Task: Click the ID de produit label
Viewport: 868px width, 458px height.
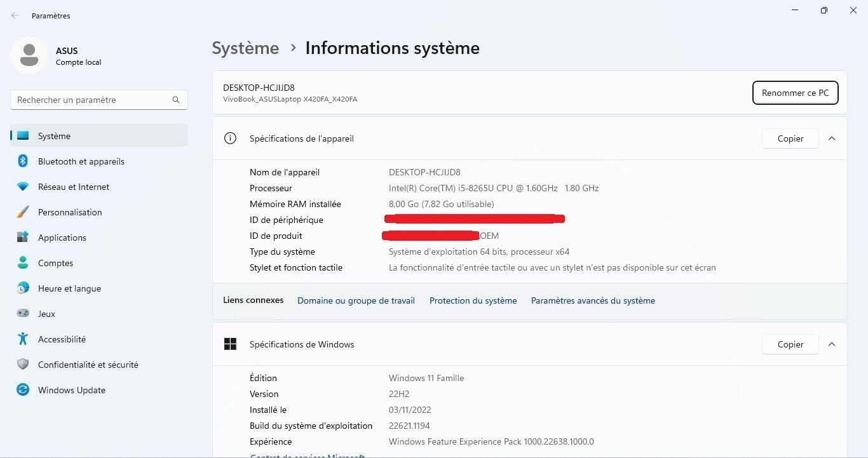Action: pos(276,236)
